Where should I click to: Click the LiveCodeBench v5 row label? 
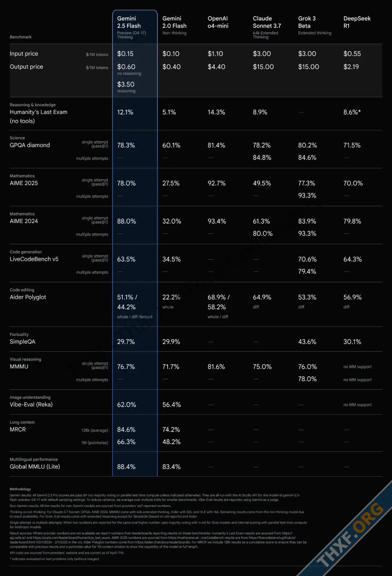tap(34, 259)
